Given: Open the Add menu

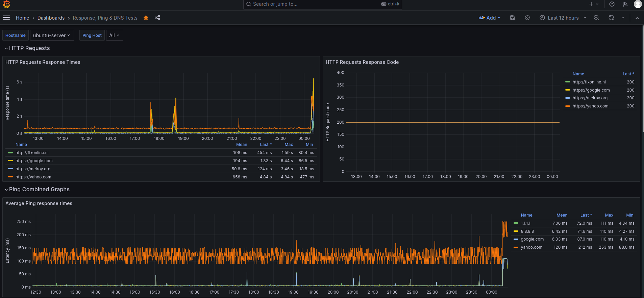Looking at the screenshot, I should (490, 18).
